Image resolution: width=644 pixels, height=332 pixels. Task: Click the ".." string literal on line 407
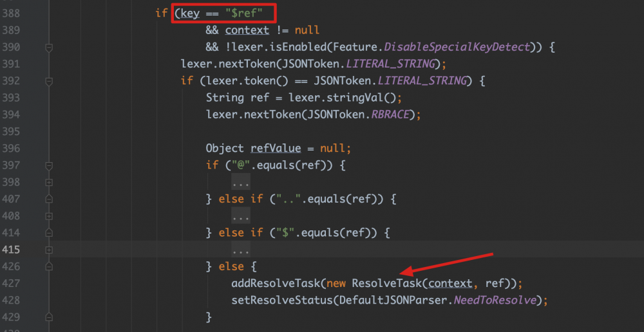coord(288,199)
